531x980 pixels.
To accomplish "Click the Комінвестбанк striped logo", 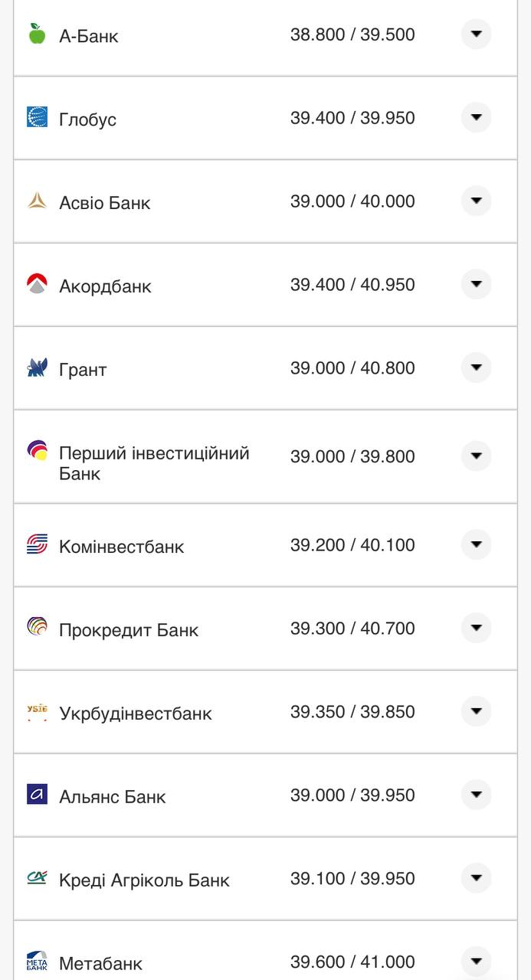I will [x=37, y=544].
